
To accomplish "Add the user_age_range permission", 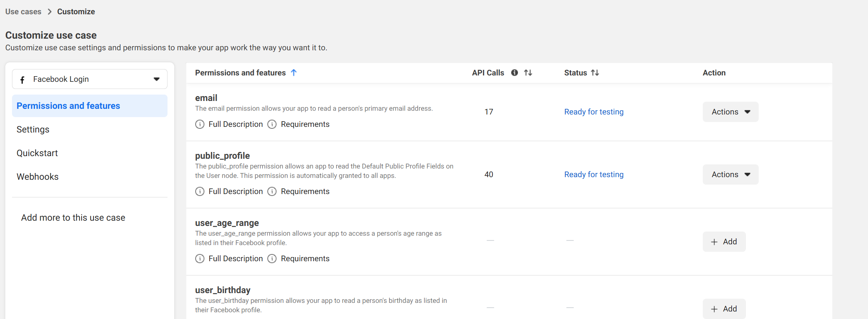I will pyautogui.click(x=724, y=242).
